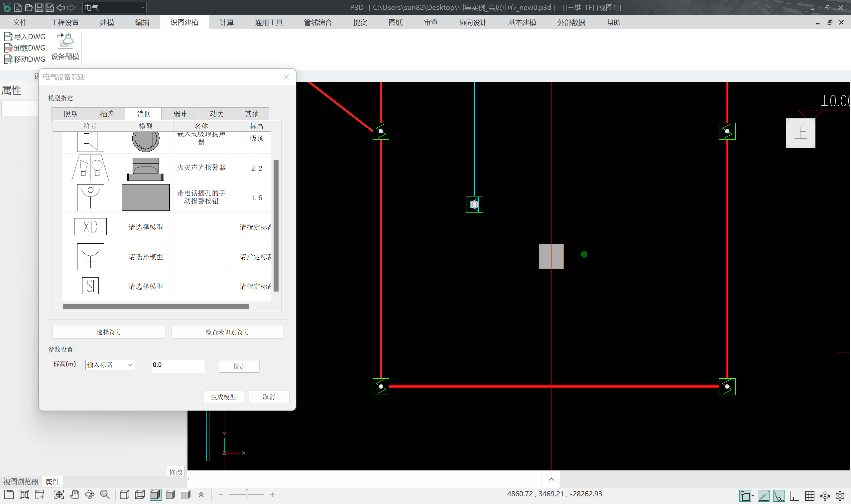Click the 检查未识别符号 button
The height and width of the screenshot is (504, 851).
(227, 332)
